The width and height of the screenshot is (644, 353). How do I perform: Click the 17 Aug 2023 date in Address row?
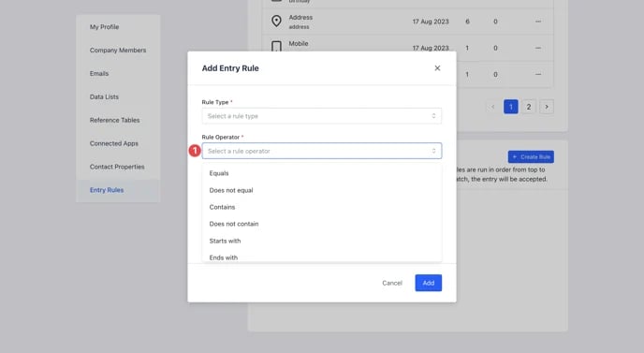click(x=431, y=22)
